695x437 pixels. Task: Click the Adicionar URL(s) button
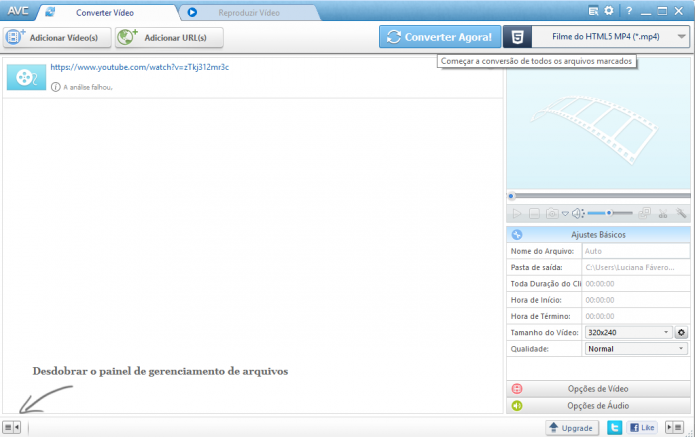[169, 38]
